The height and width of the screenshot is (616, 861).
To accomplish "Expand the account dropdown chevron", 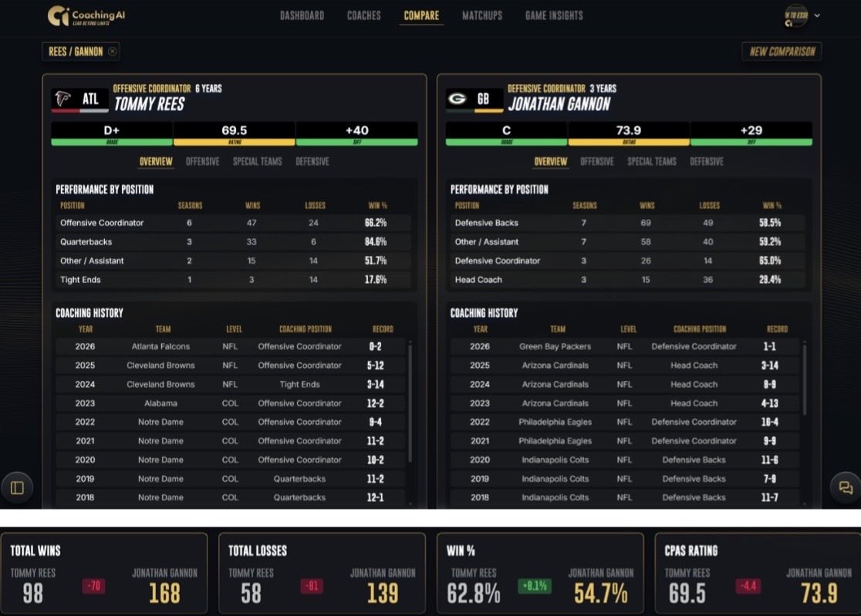I will pos(817,16).
